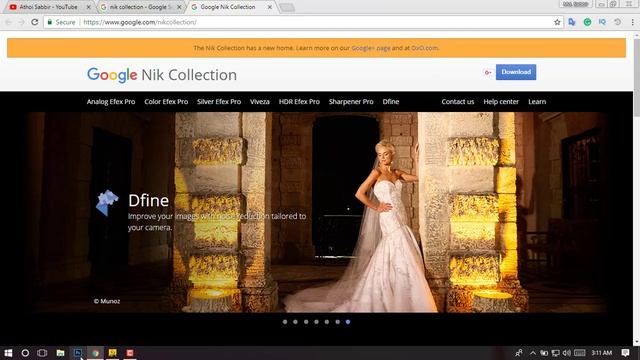This screenshot has width=640, height=360.
Task: Open the network tray icon
Action: pos(556,353)
